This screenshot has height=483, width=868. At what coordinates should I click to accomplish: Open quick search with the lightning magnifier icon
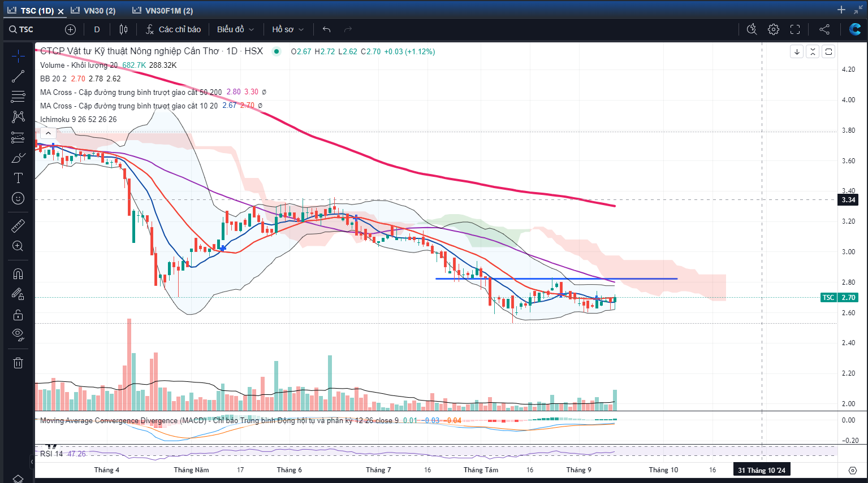pos(752,29)
